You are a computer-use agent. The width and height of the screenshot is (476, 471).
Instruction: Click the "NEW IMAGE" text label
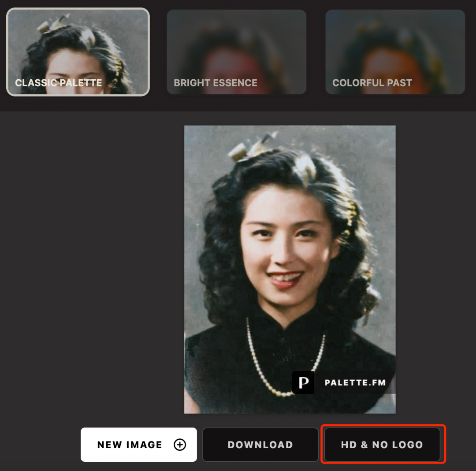coord(130,445)
